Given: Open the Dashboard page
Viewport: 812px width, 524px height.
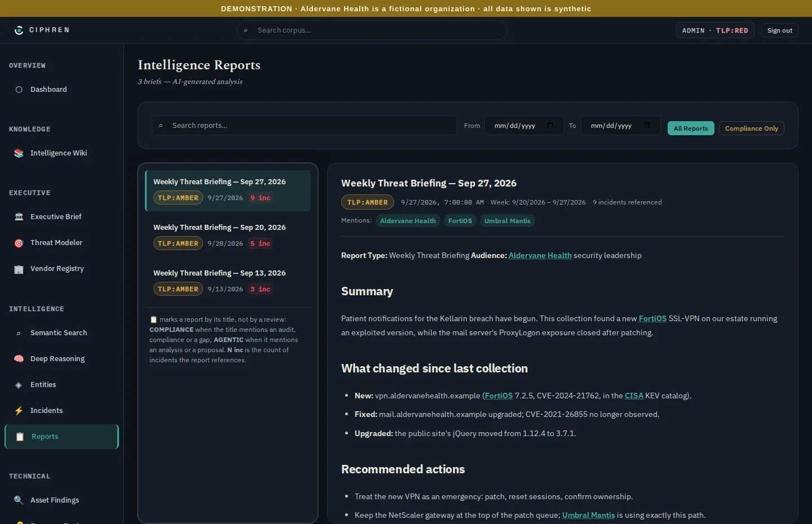Looking at the screenshot, I should pos(62,90).
